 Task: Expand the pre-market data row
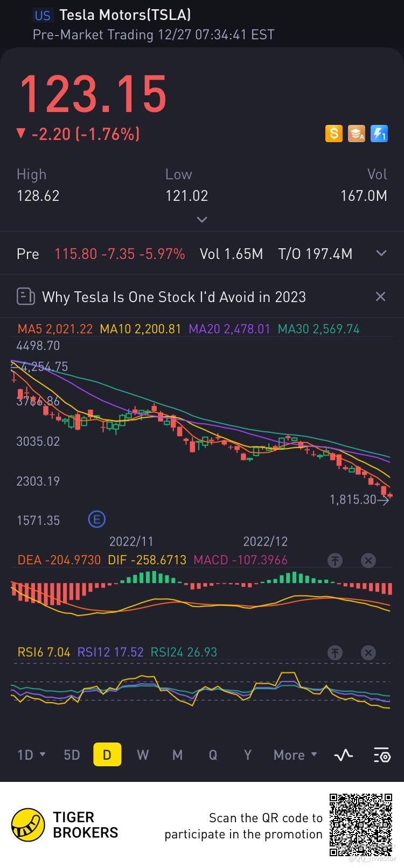(x=381, y=254)
